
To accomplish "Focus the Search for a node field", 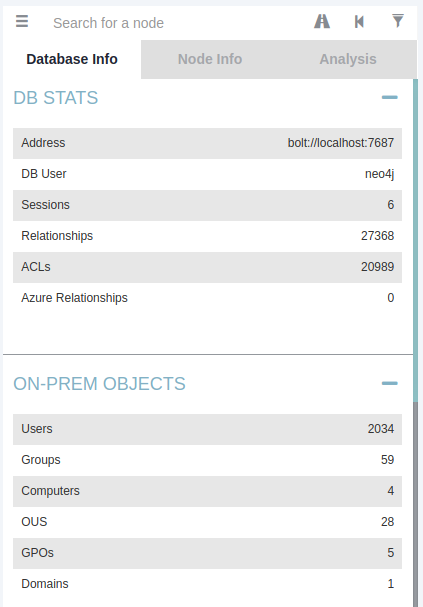I will tap(174, 23).
